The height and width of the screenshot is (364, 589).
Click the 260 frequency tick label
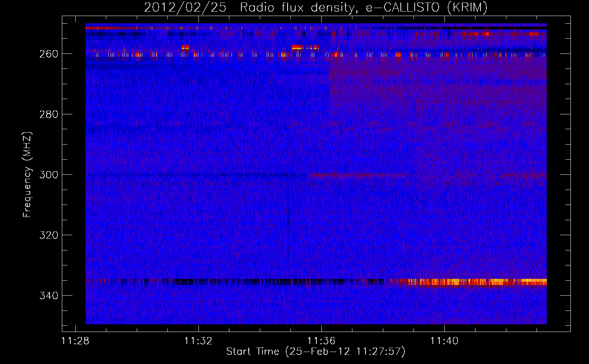click(x=49, y=54)
